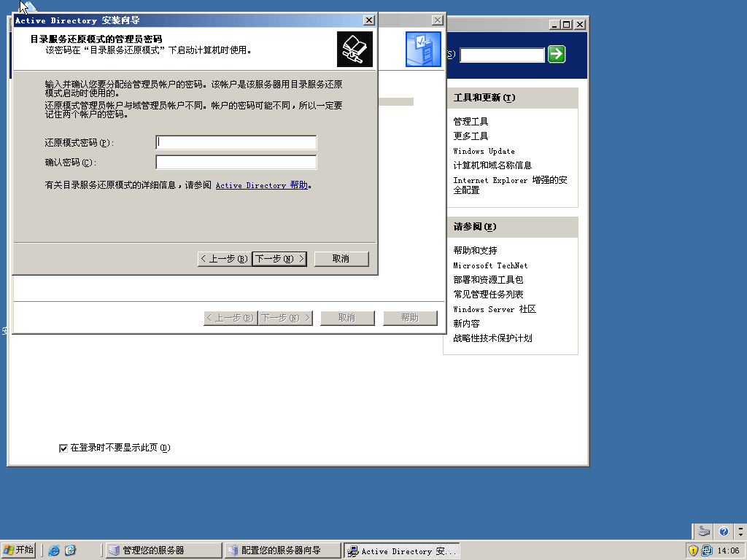This screenshot has height=560, width=747.
Task: Click the confirm password field
Action: [x=236, y=162]
